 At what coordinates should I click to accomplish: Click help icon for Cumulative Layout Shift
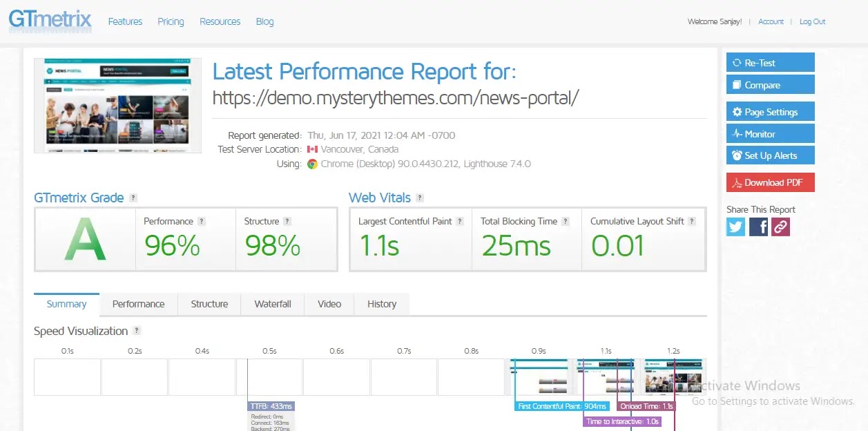tap(692, 222)
